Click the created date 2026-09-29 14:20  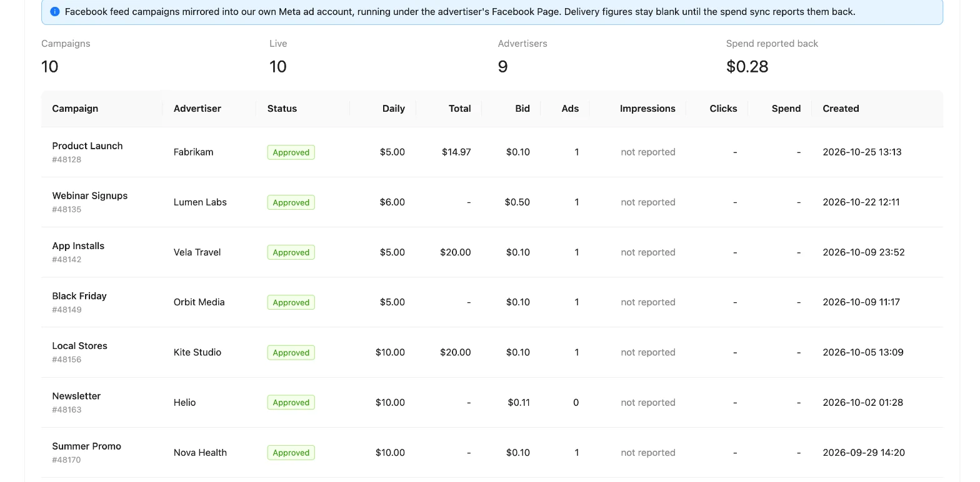click(x=864, y=453)
